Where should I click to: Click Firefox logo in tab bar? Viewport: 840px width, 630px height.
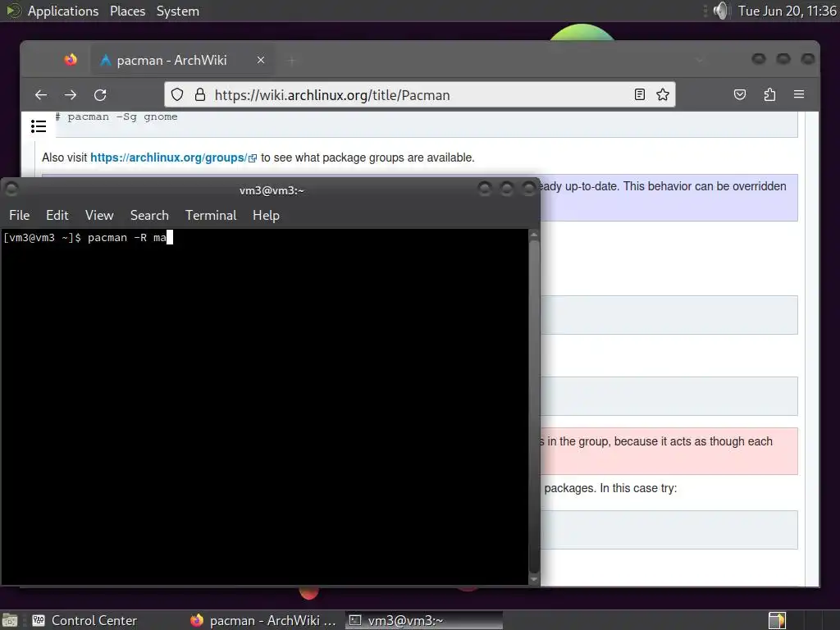click(71, 60)
